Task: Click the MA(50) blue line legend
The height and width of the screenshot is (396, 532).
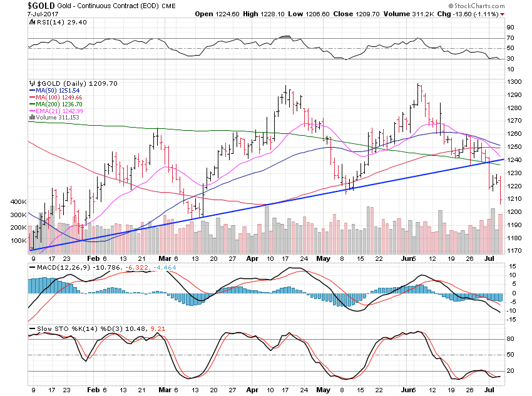Action: click(54, 91)
